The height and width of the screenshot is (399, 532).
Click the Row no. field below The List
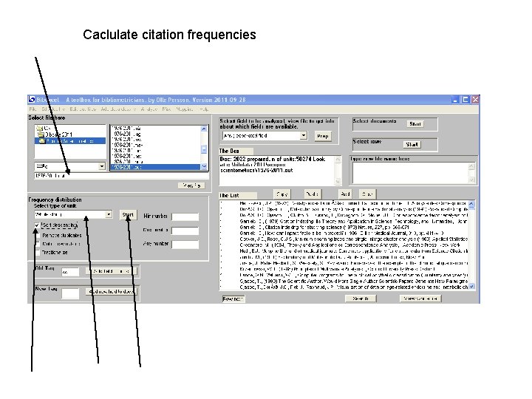coord(233,299)
